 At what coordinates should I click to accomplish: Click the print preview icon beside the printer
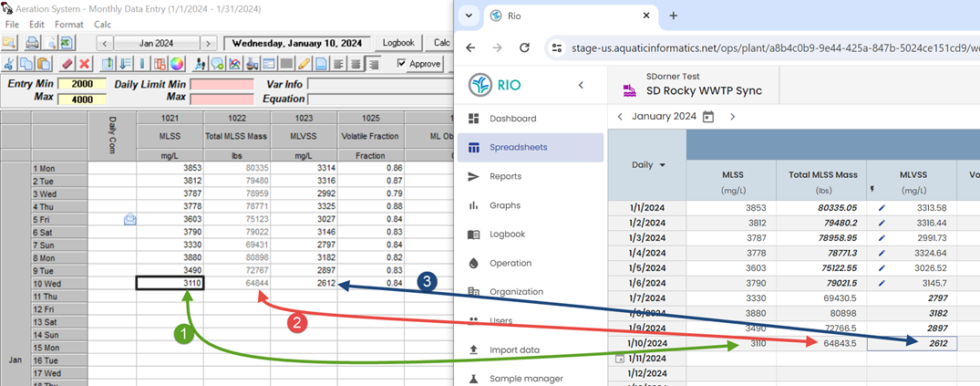(50, 43)
